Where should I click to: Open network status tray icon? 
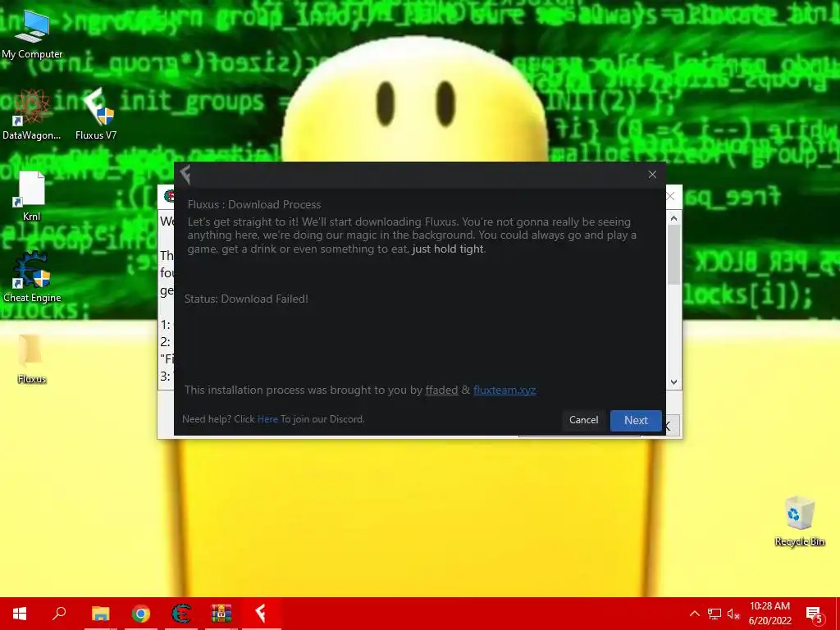pos(714,614)
